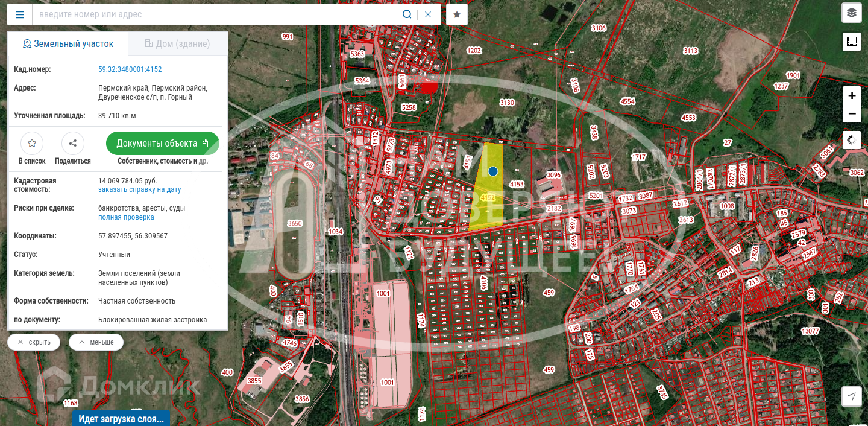Select area value 39 710 кв.м

(x=117, y=115)
